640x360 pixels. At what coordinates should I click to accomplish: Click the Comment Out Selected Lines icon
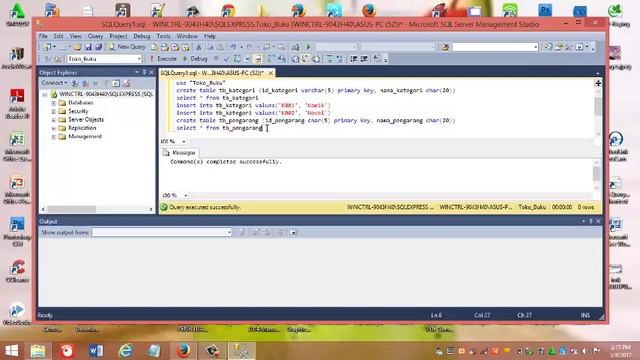tap(329, 59)
